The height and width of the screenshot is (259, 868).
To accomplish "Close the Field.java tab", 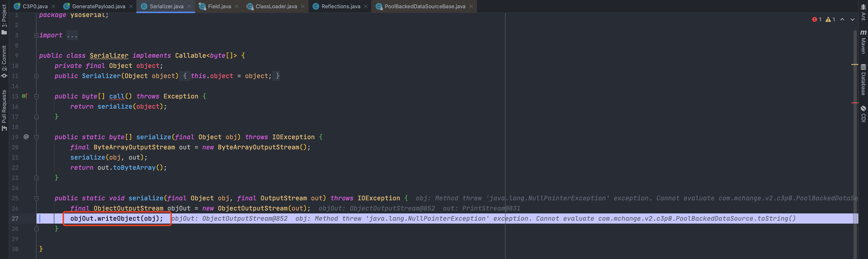I will pyautogui.click(x=237, y=6).
